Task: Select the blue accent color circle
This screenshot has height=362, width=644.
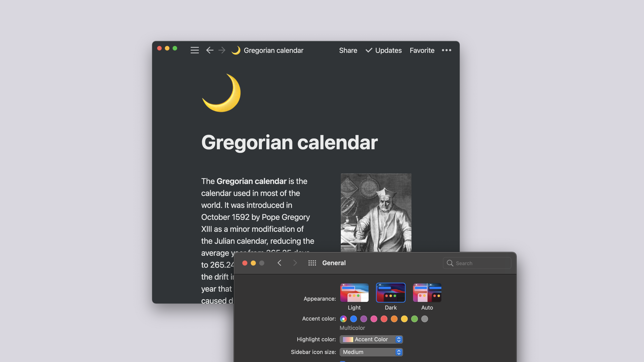Action: point(353,319)
